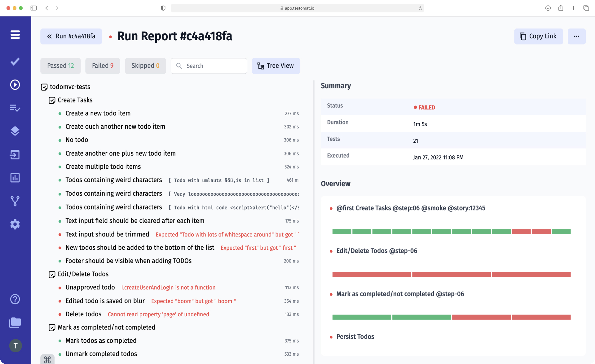The image size is (595, 364).
Task: Open the branching pipeline icon in sidebar
Action: point(15,201)
